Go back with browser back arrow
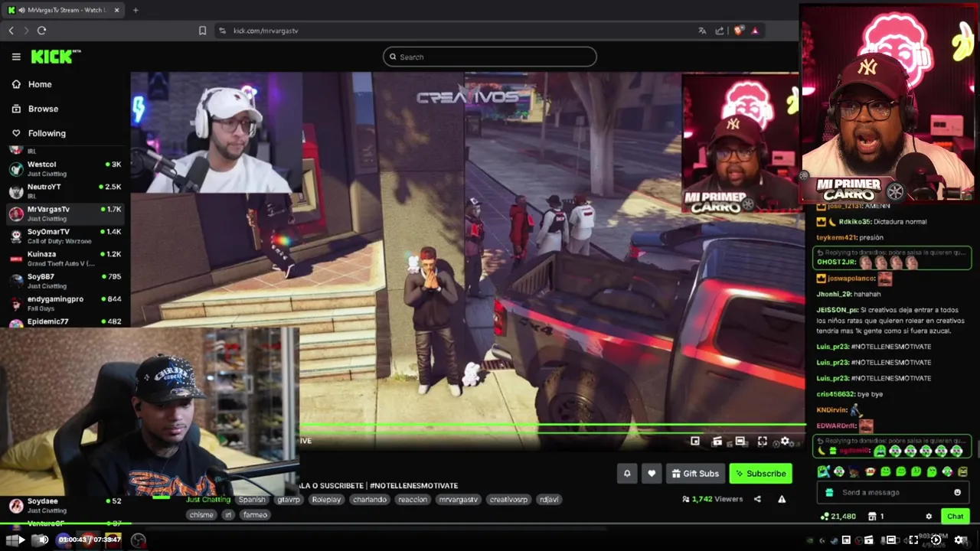 pos(11,31)
